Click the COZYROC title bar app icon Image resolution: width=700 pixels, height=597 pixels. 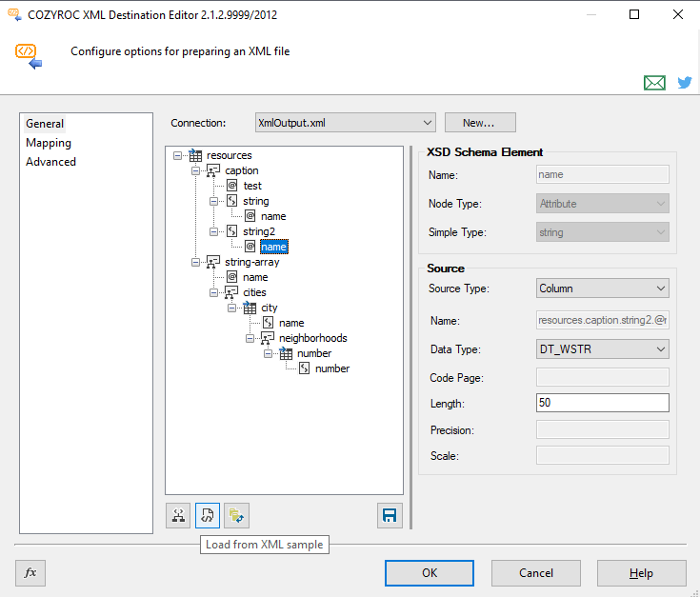coord(14,14)
